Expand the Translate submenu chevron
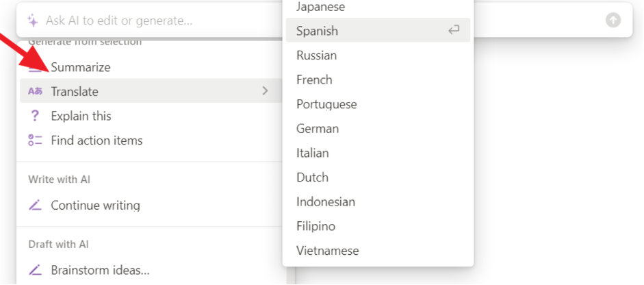The image size is (644, 285). [266, 91]
